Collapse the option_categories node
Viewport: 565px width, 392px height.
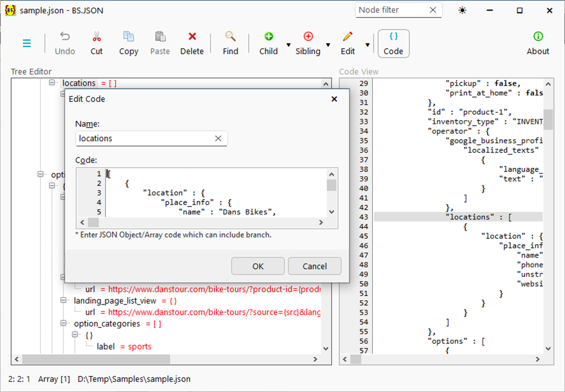pyautogui.click(x=63, y=323)
